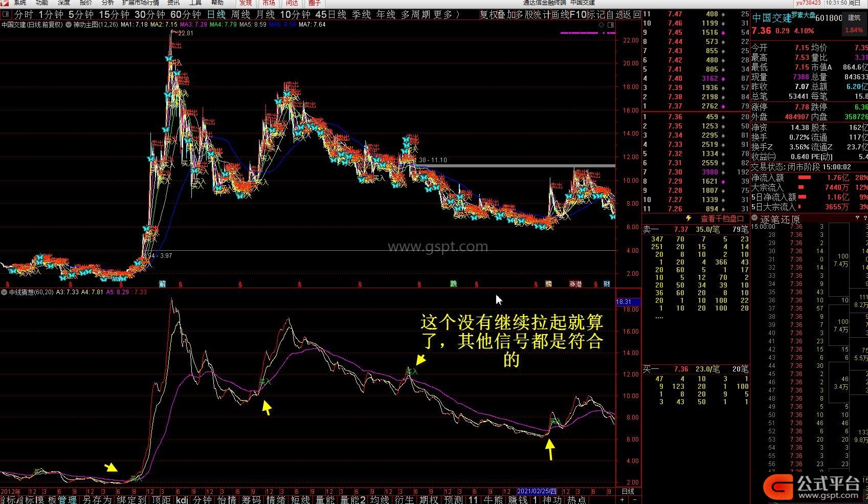Switch to 分时 chart period
The width and height of the screenshot is (868, 504).
click(x=24, y=15)
